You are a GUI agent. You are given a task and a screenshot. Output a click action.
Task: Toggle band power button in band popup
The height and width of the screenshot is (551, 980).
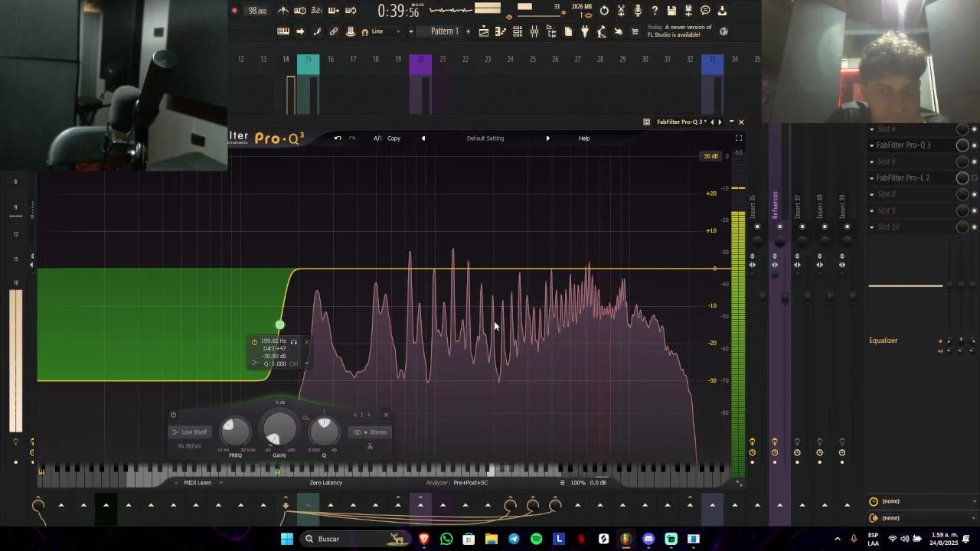coord(254,342)
